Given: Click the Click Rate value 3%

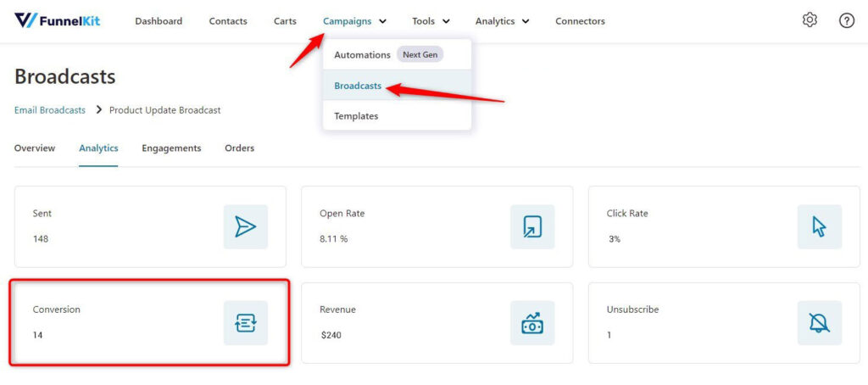Looking at the screenshot, I should 615,239.
